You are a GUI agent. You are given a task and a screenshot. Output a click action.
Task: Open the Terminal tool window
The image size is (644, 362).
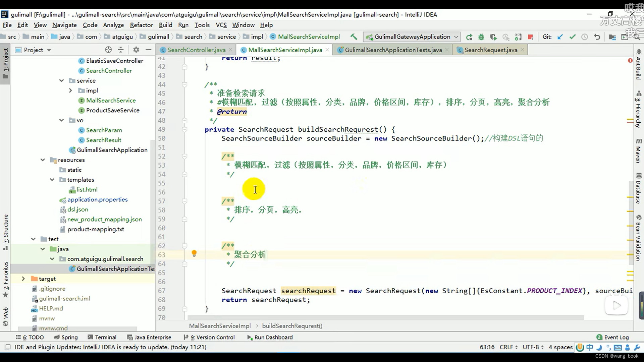tap(102, 337)
